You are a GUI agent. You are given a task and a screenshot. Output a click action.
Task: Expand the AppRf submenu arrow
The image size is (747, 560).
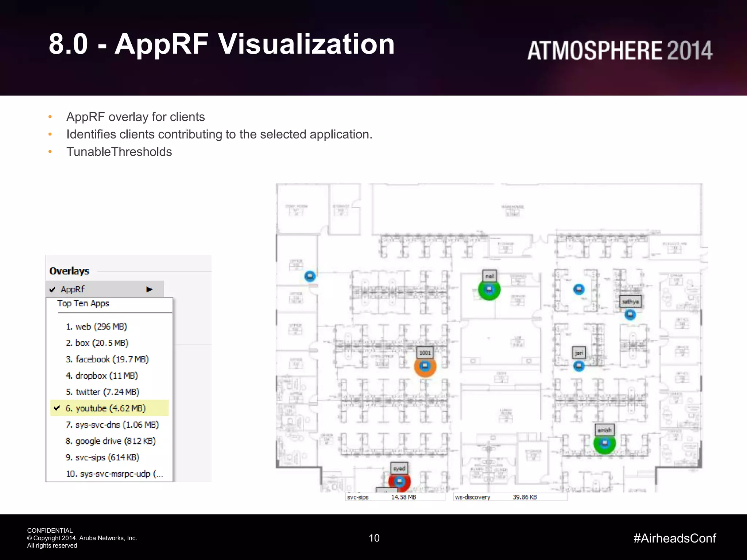149,289
